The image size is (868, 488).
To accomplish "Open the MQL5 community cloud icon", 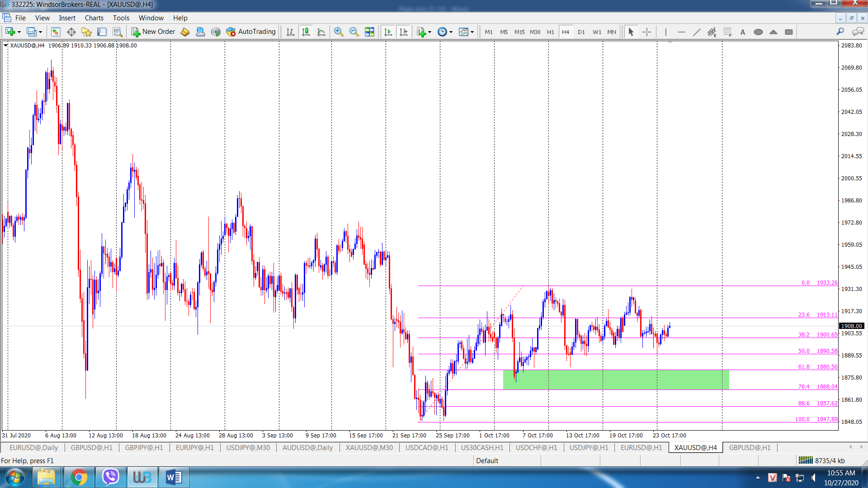I will [x=200, y=32].
